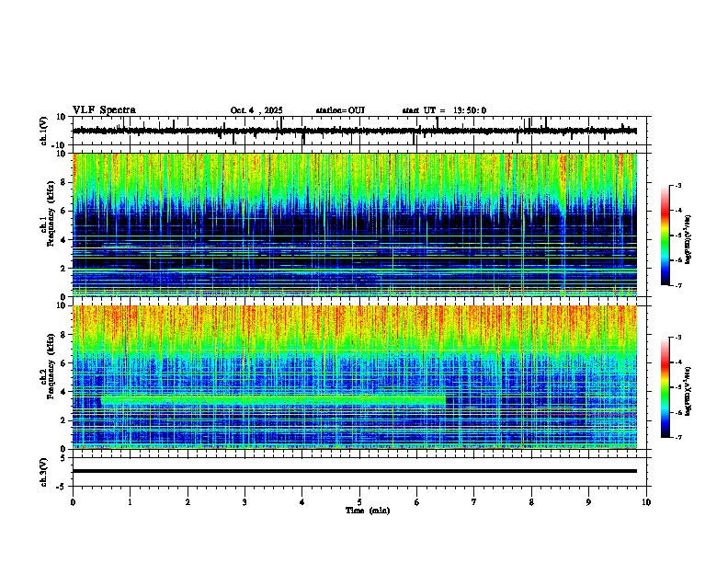
Task: Click the log(PSD) label beside ch.1 colorbar
Action: click(x=688, y=240)
